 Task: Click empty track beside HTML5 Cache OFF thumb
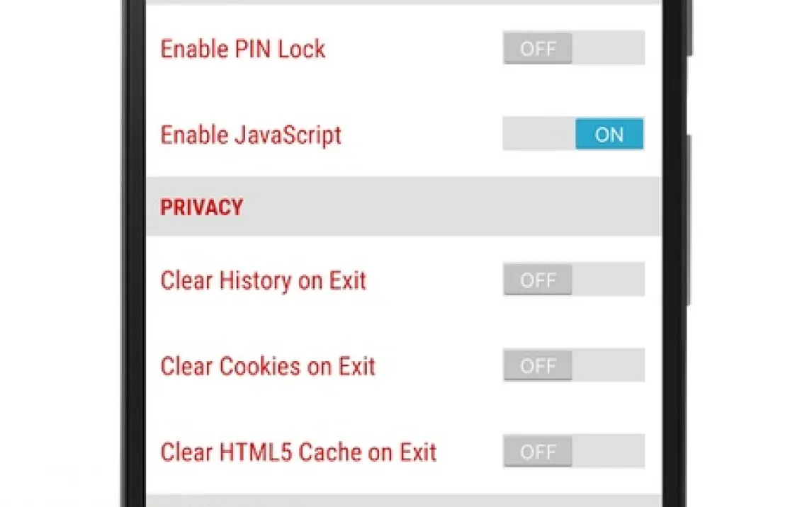tap(608, 452)
